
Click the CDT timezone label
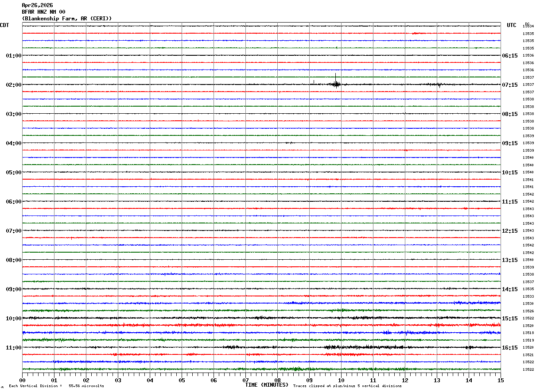[x=4, y=25]
